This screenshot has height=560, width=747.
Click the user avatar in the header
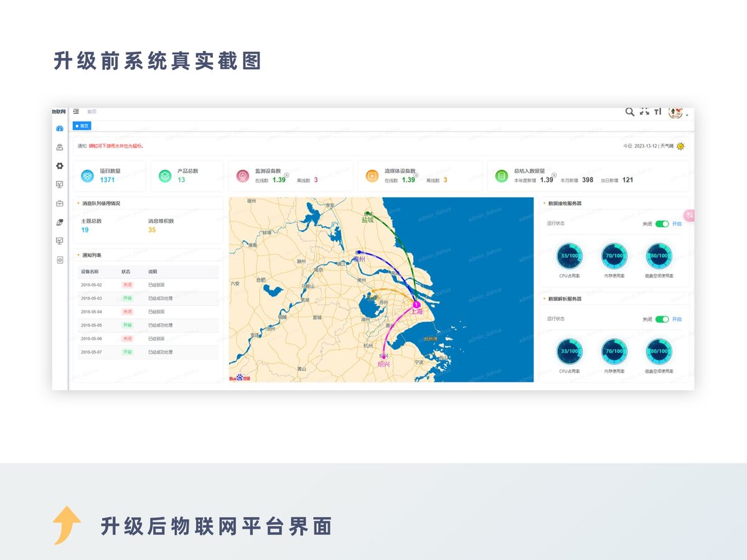pos(675,113)
